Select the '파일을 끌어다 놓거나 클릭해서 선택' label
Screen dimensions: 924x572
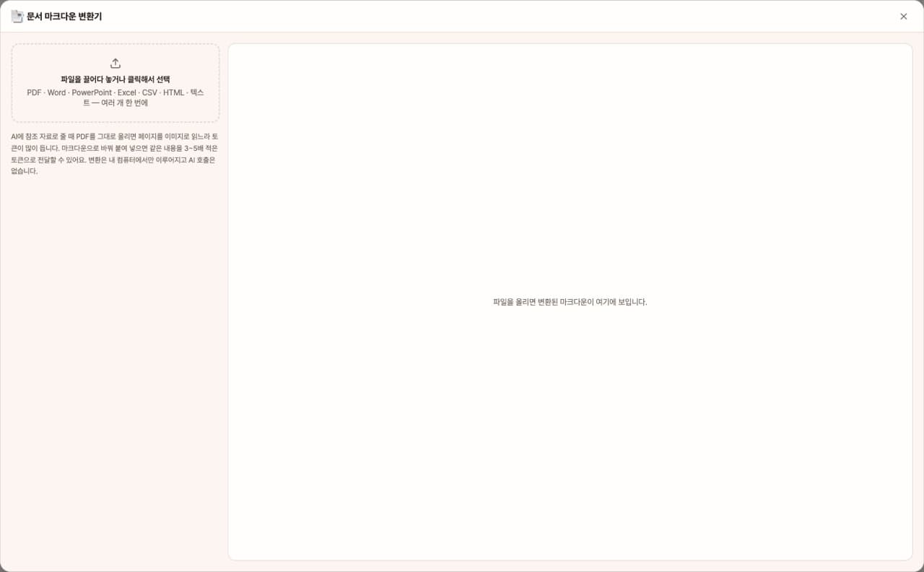coord(115,79)
